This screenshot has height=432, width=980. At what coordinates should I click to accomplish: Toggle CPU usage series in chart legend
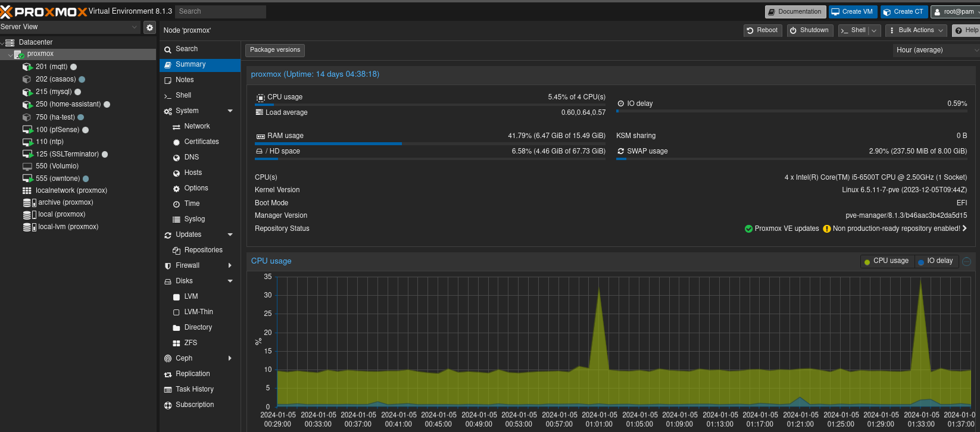(x=887, y=261)
